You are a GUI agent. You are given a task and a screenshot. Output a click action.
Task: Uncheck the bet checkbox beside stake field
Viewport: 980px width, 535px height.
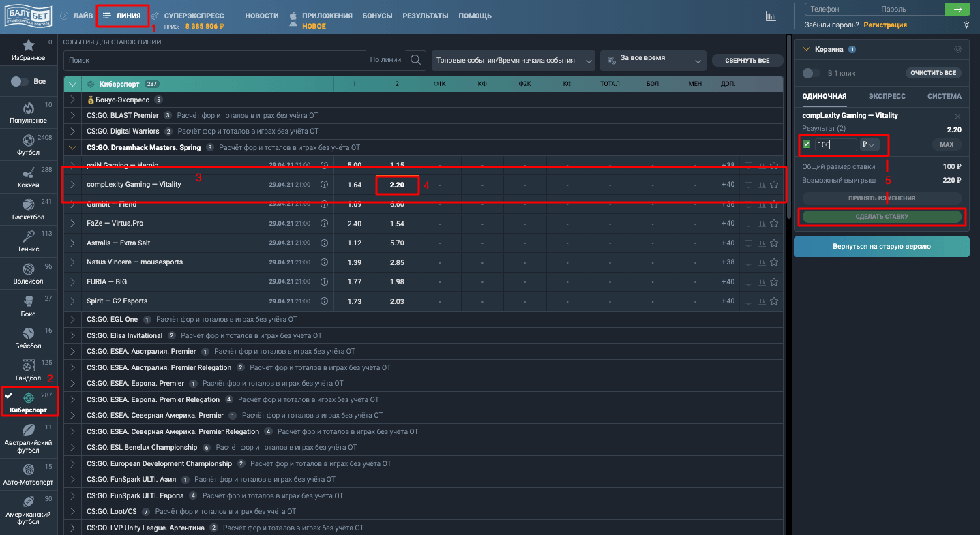(807, 144)
